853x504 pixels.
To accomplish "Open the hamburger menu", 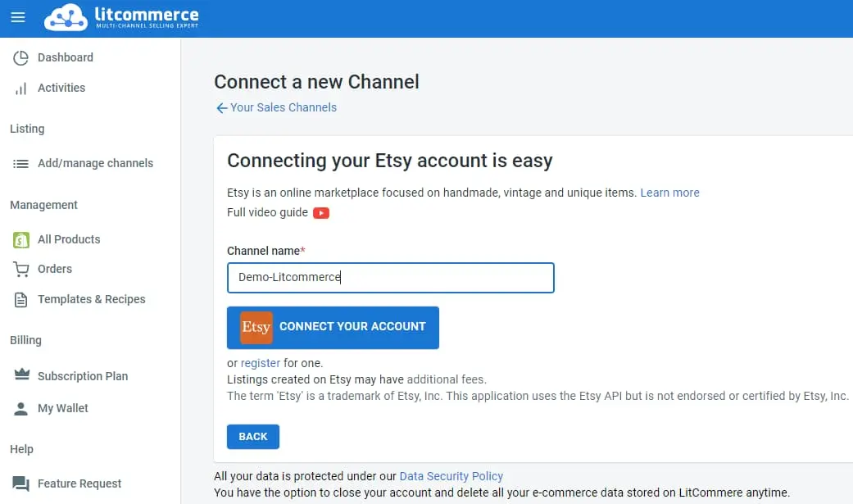I will tap(17, 17).
